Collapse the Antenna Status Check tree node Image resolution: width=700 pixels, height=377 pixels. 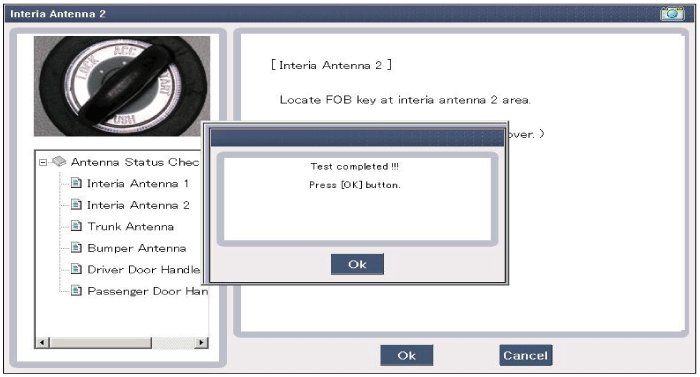[x=43, y=162]
